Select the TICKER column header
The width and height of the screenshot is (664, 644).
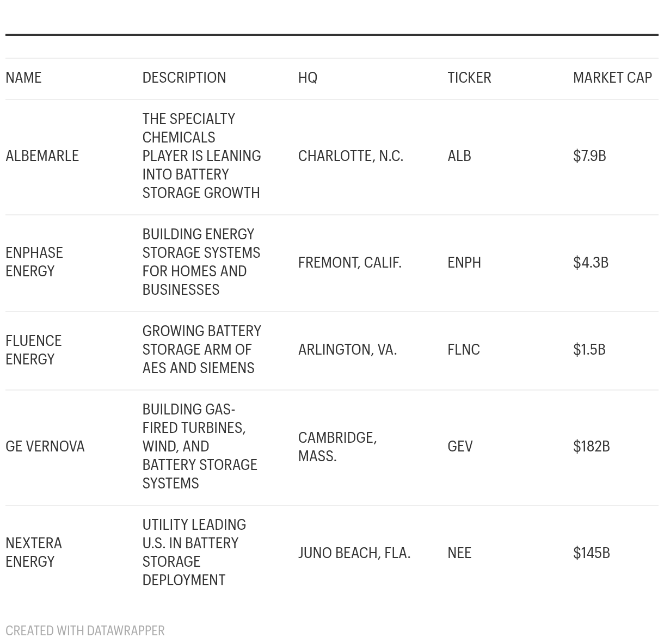click(x=469, y=77)
